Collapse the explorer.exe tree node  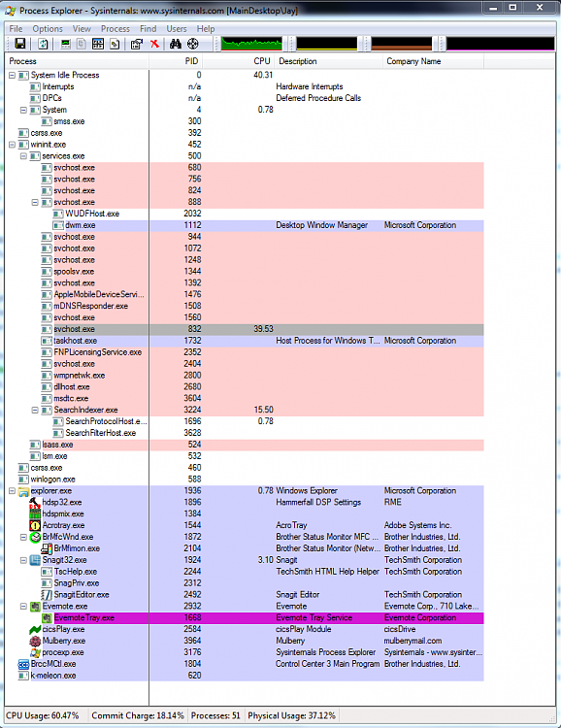coord(12,491)
